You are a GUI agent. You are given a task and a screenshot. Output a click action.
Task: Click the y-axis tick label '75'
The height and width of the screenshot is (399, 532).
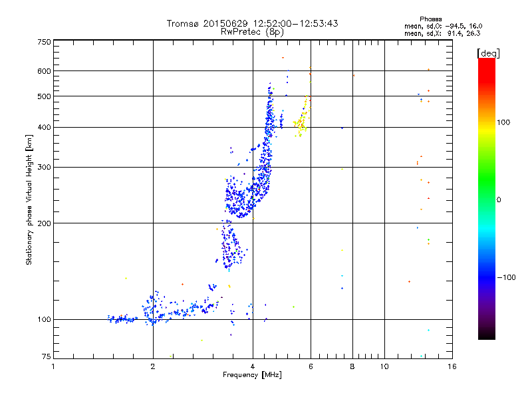click(47, 356)
